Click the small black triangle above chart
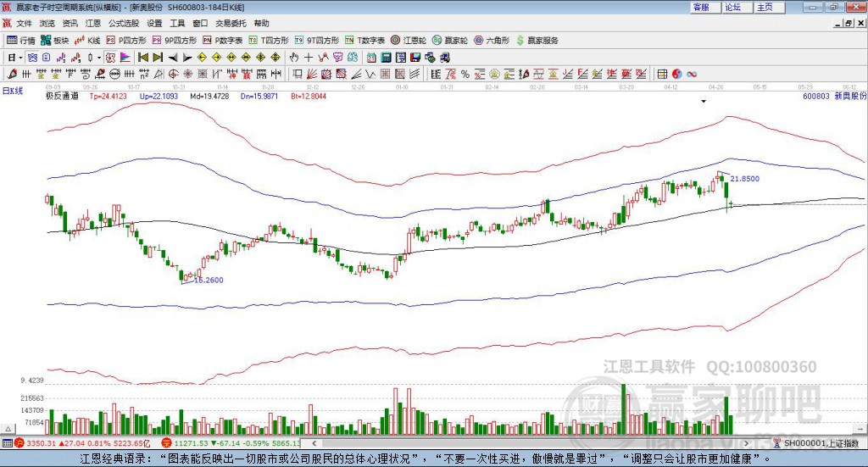 coord(704,101)
